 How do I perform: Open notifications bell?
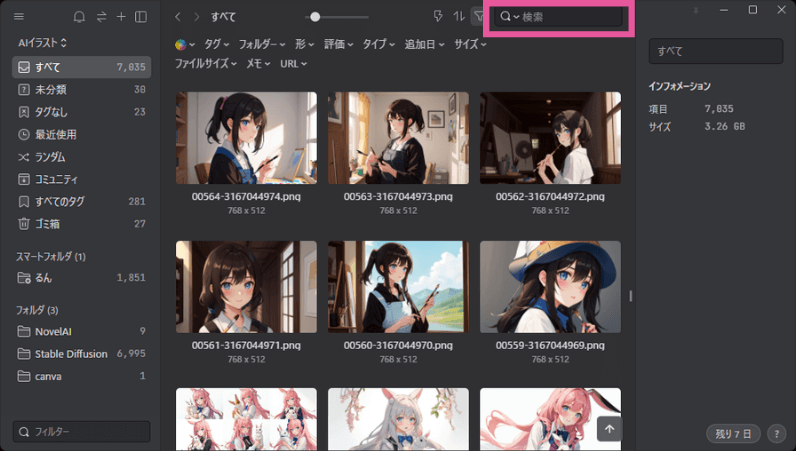(x=79, y=17)
